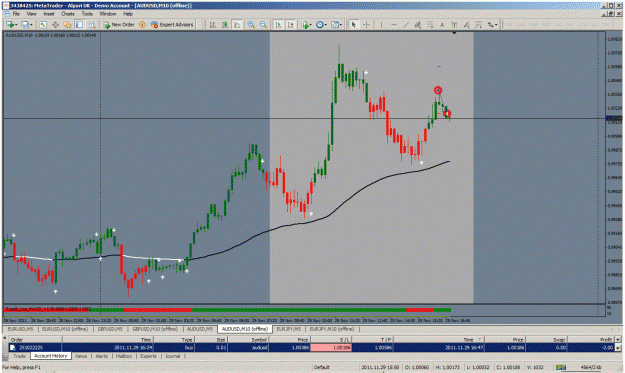Toggle the Terminal panel icon

pyautogui.click(x=79, y=25)
